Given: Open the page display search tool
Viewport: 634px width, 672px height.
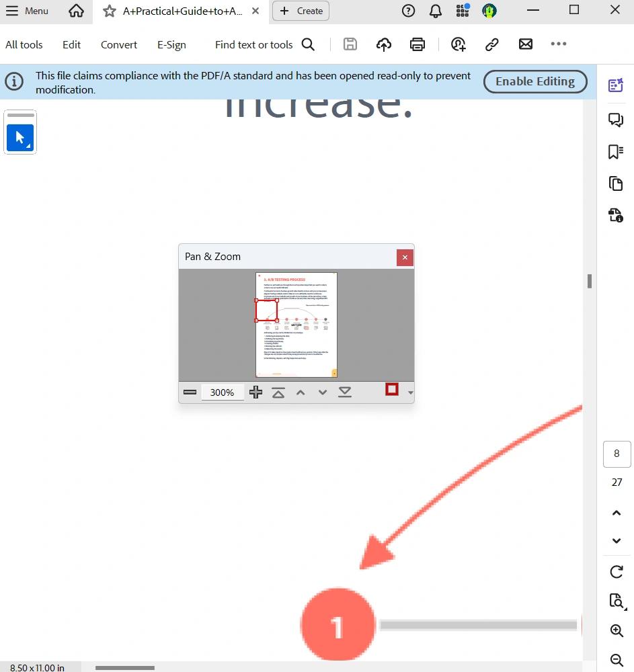Looking at the screenshot, I should point(617,601).
